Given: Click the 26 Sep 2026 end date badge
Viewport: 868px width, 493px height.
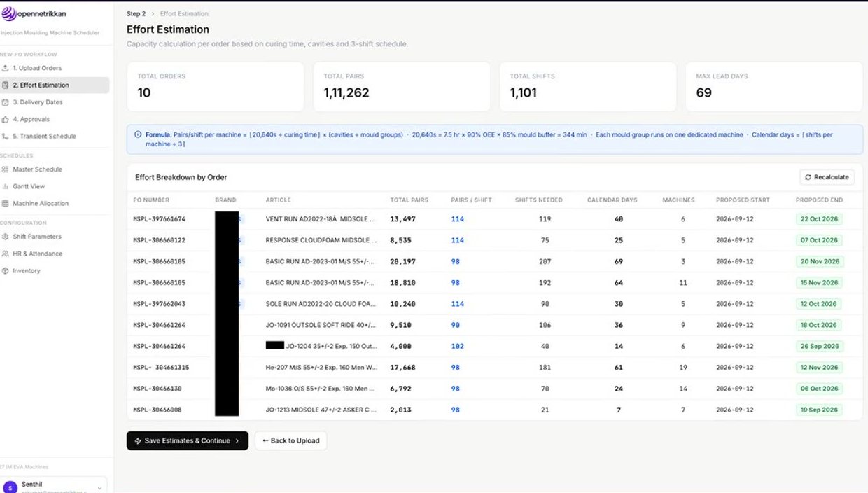Looking at the screenshot, I should (x=820, y=347).
